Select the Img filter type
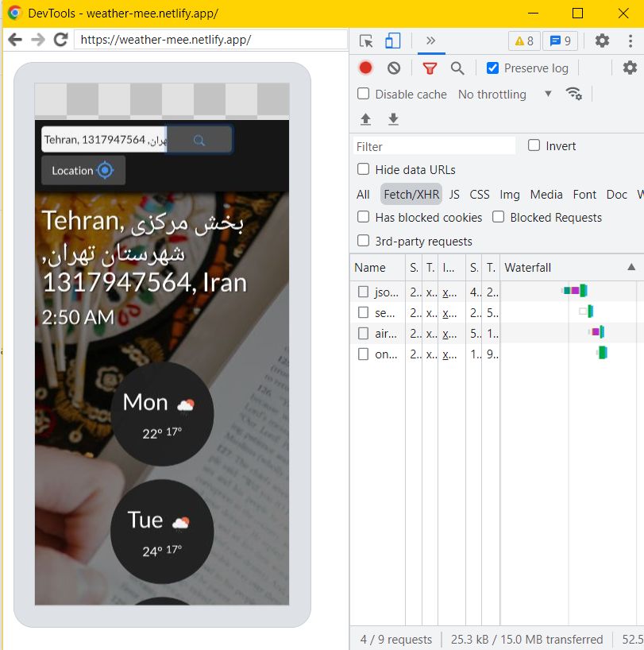This screenshot has width=644, height=650. [510, 195]
